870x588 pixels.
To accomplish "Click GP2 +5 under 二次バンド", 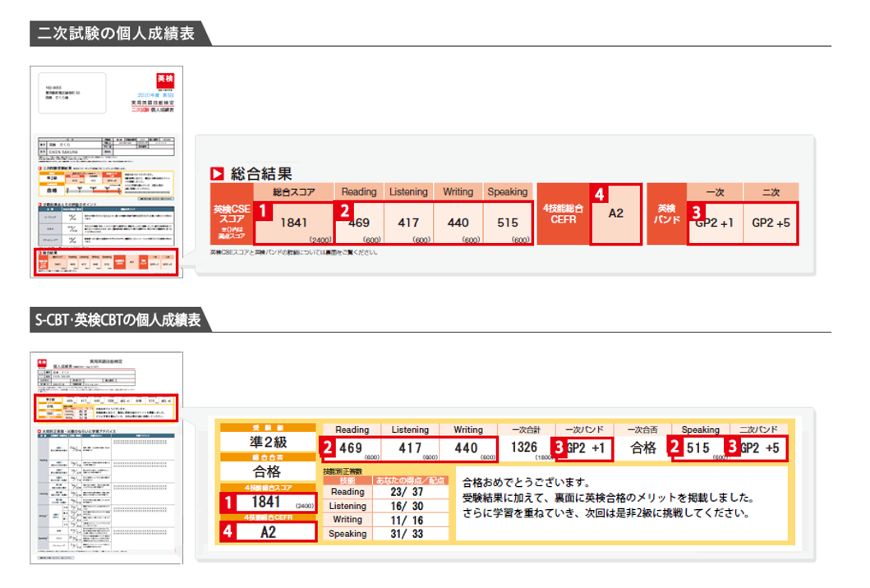I will pos(760,448).
